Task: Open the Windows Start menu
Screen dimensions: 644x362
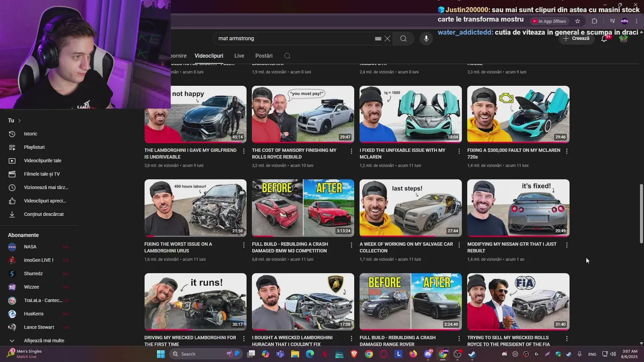Action: tap(160, 354)
